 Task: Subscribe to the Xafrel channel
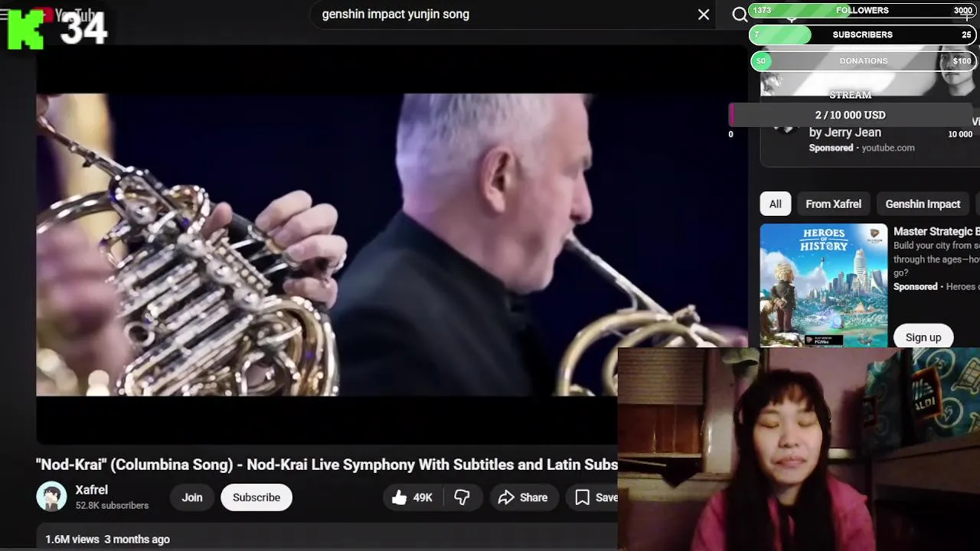coord(256,497)
